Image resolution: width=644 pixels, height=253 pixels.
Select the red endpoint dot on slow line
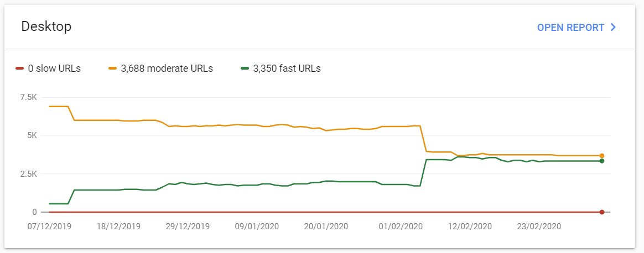pos(602,212)
